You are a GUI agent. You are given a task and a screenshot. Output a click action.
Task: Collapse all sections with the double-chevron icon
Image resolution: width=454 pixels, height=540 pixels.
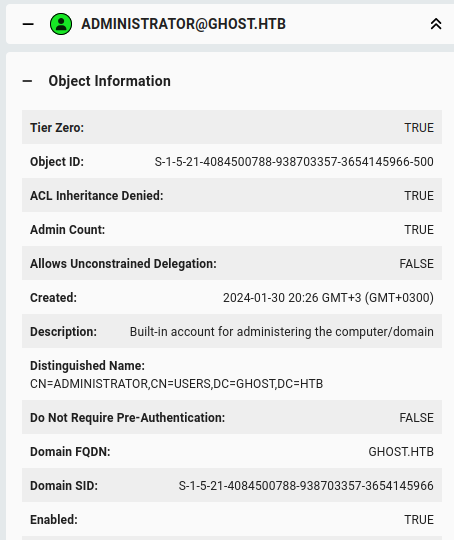436,24
